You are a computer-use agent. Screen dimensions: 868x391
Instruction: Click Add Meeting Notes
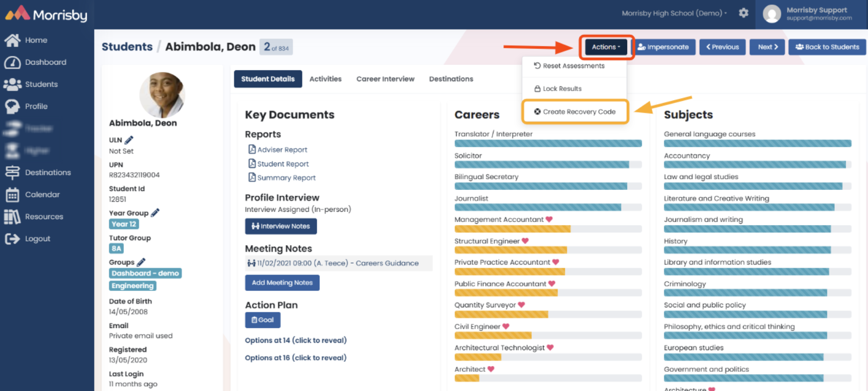[282, 283]
